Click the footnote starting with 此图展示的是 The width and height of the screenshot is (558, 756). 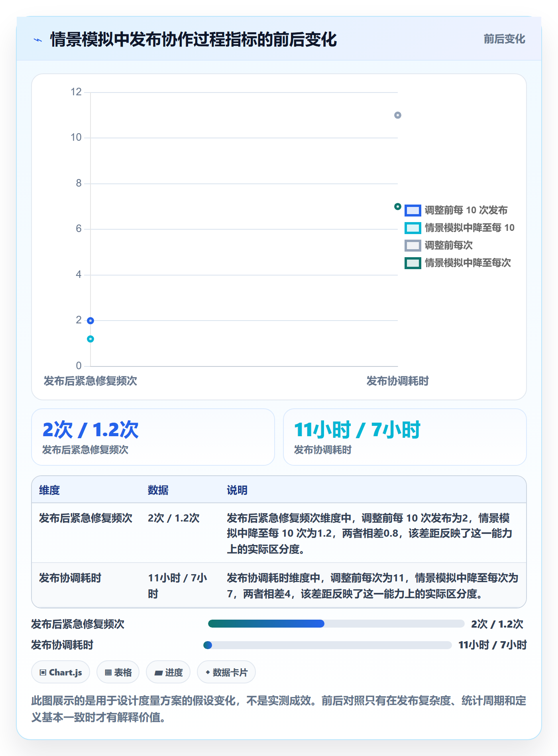tap(279, 709)
